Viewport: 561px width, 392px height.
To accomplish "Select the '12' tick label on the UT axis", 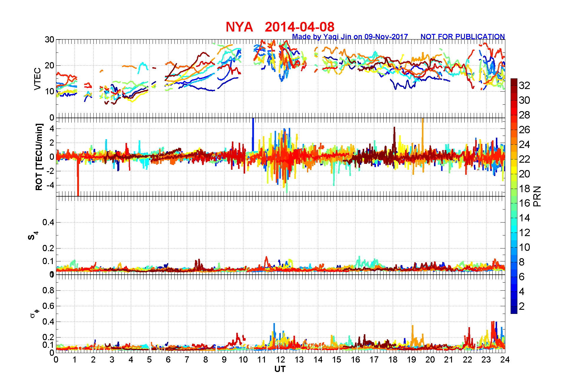I will (x=280, y=360).
